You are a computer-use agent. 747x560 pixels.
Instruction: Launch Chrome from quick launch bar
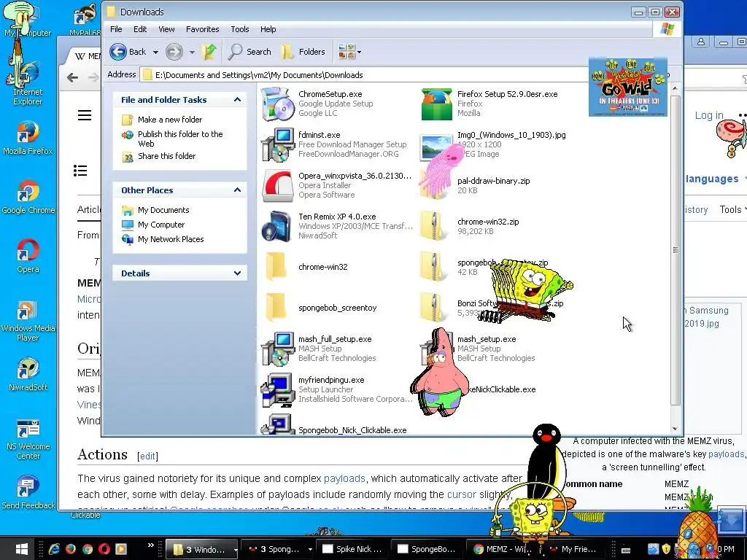[88, 549]
